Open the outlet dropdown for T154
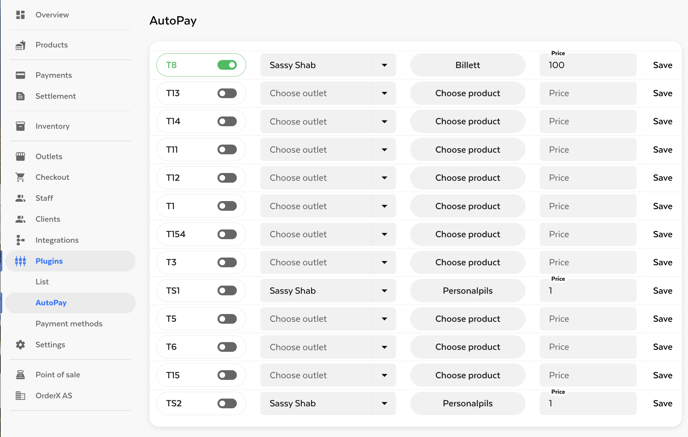 [x=384, y=234]
